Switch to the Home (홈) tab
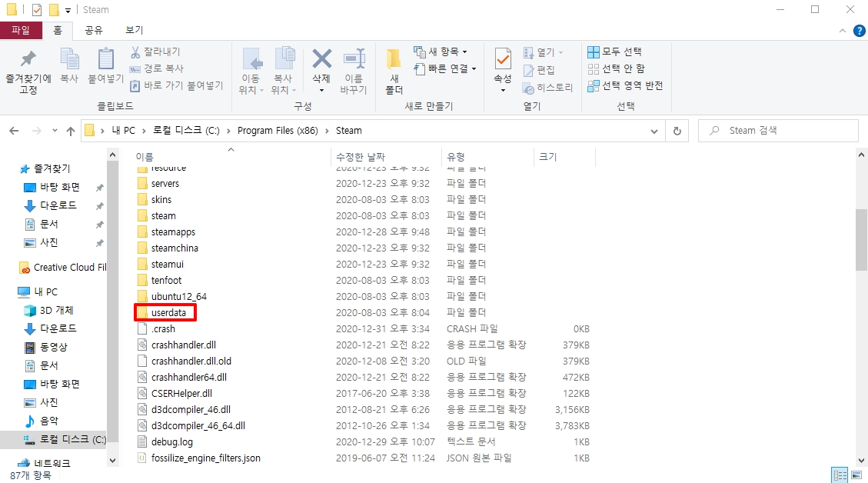Screen dimensions: 868x483 point(58,30)
